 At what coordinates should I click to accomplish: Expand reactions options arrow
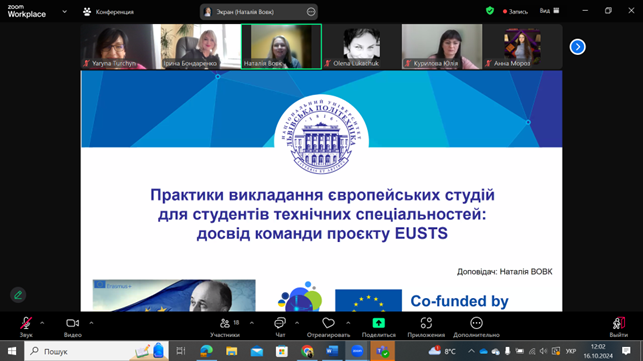pyautogui.click(x=348, y=323)
